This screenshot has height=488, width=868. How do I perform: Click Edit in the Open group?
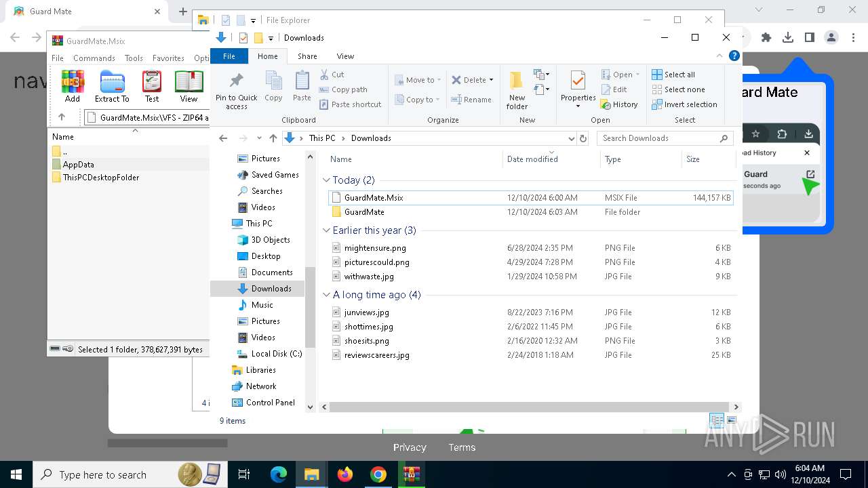tap(614, 89)
